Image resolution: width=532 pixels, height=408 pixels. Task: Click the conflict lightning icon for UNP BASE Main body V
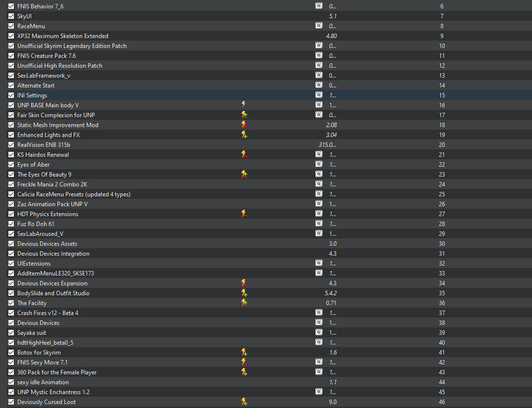point(243,105)
